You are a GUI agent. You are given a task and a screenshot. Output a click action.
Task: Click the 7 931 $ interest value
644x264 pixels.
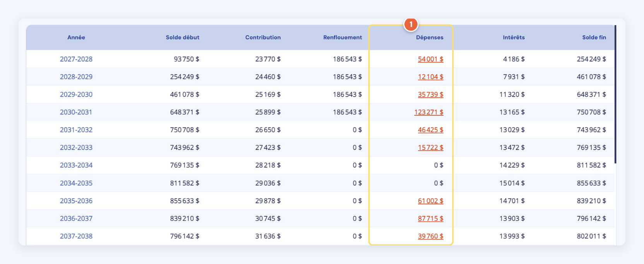tap(514, 77)
